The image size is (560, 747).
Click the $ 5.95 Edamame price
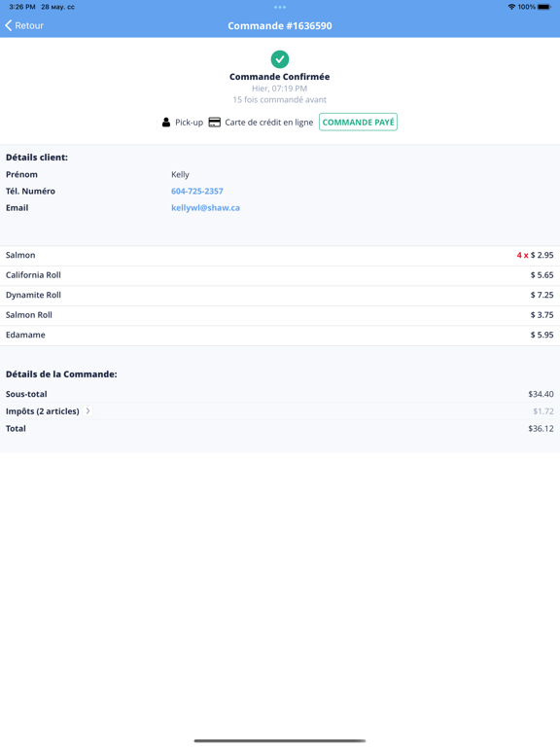coord(542,336)
